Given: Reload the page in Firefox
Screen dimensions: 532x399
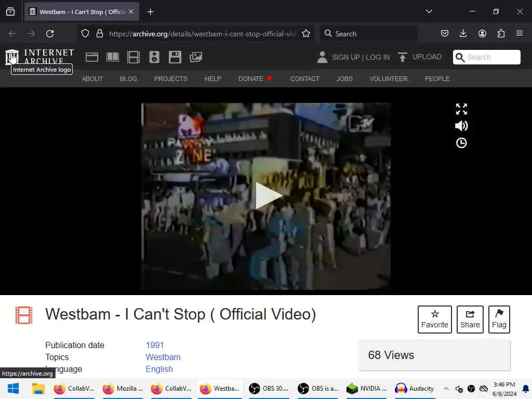Looking at the screenshot, I should [50, 34].
